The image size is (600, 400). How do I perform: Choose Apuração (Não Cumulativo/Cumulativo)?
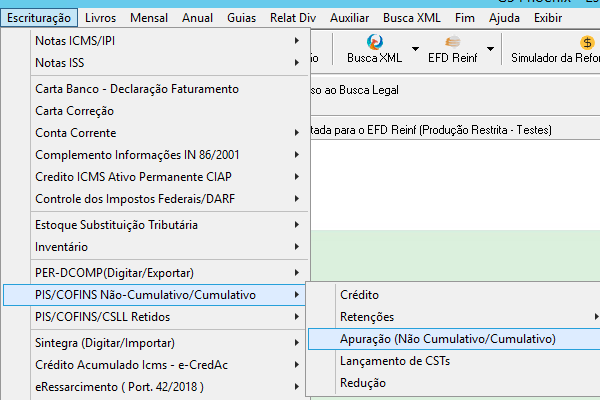454,339
